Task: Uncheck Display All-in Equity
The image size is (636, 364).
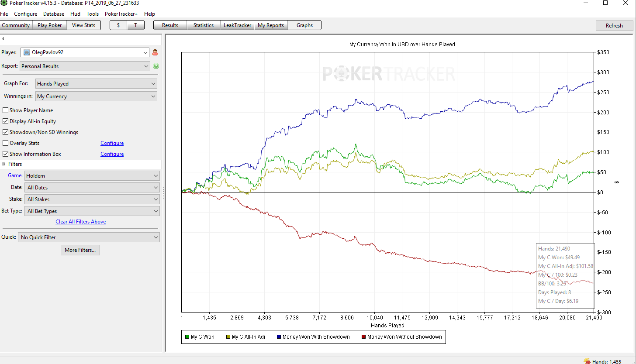Action: [x=5, y=121]
